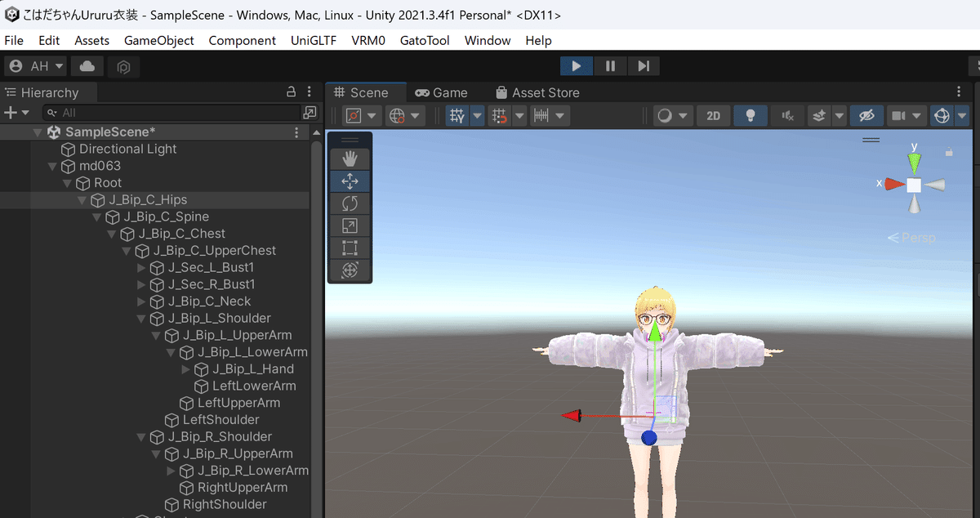Click the version control icon beside cloud

[123, 67]
